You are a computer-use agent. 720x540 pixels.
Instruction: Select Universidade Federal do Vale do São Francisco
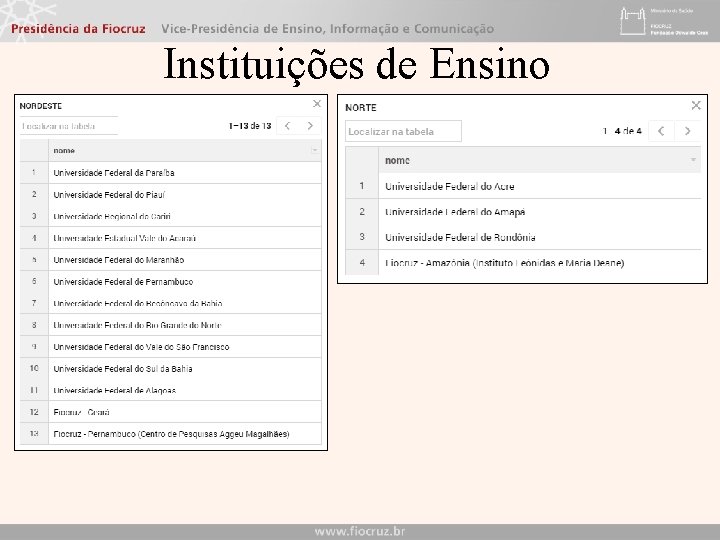click(171, 347)
